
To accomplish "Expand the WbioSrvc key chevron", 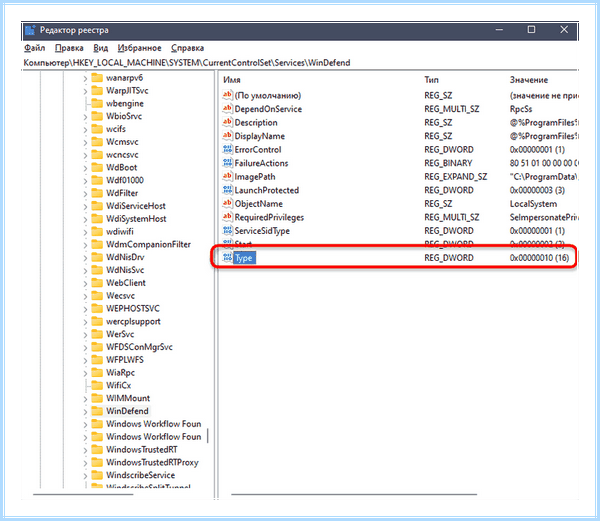I will (85, 117).
